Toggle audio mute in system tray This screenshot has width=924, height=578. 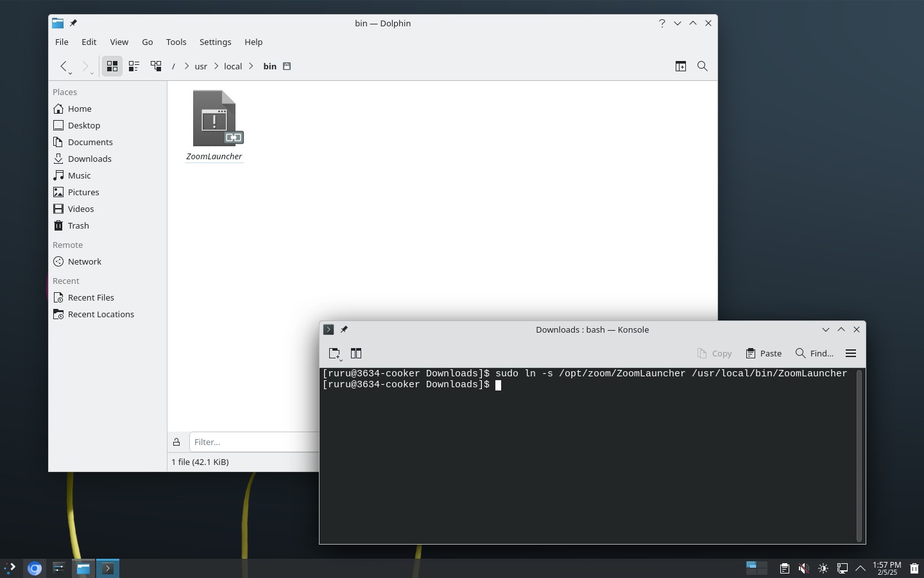[x=803, y=568]
